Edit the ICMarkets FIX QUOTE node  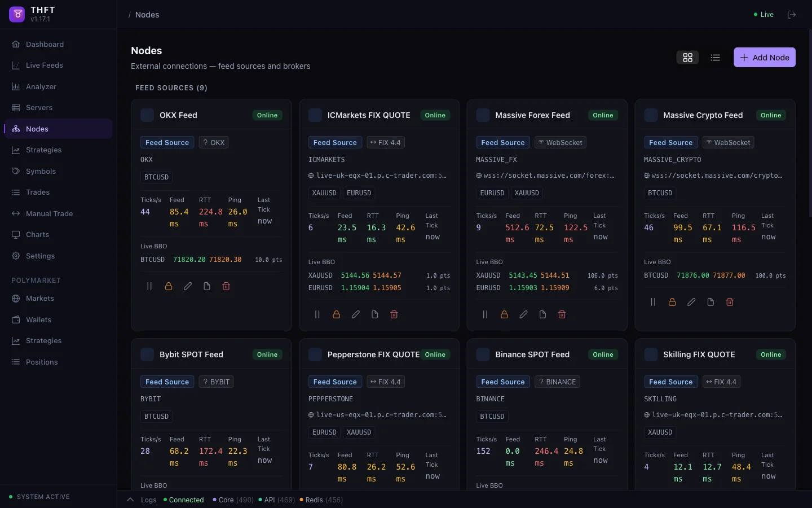(356, 314)
